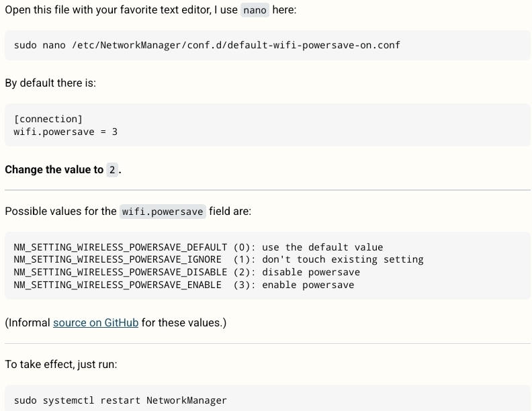Click the NM_SETTING_WIRELESS_POWERSAVE_DEFAULT line
532x411 pixels.
point(198,247)
